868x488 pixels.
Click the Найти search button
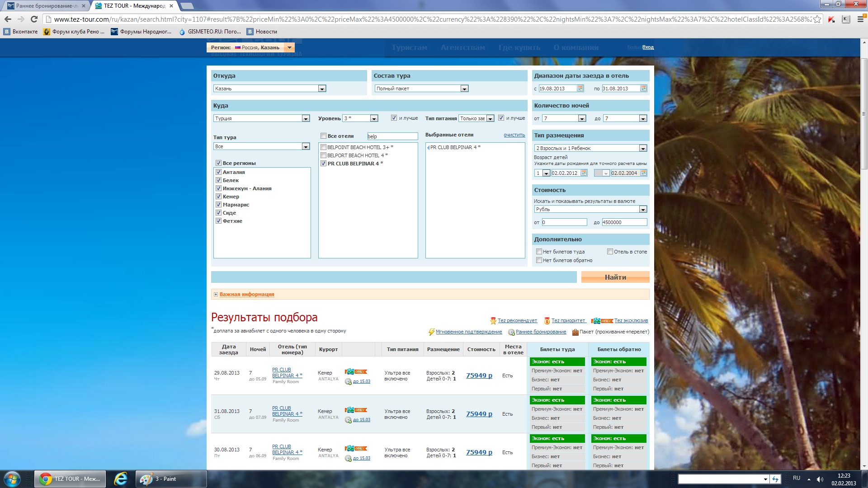[x=615, y=277]
